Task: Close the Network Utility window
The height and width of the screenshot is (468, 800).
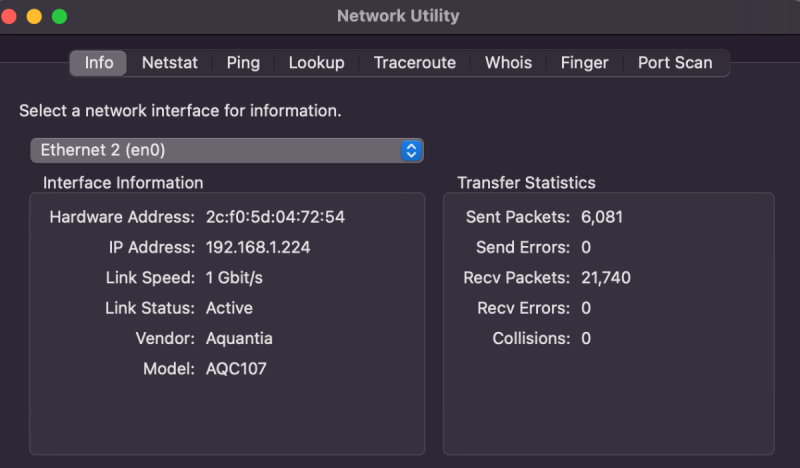Action: point(10,17)
